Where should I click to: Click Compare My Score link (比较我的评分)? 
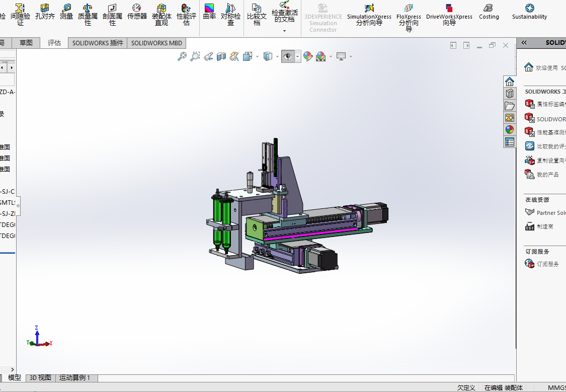545,146
